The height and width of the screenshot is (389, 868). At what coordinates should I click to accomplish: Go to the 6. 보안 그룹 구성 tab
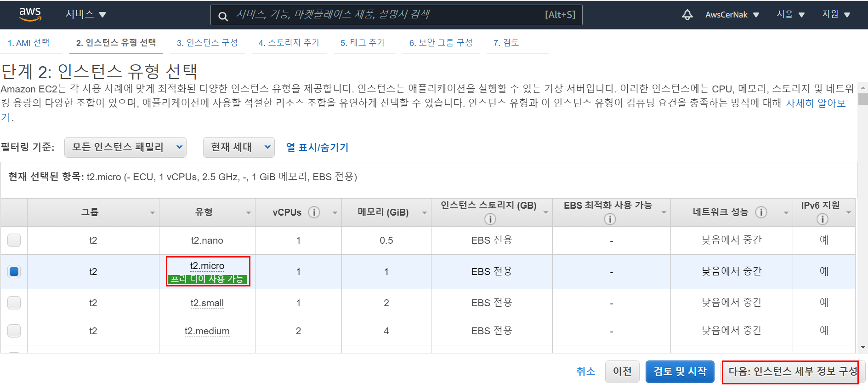click(x=441, y=43)
